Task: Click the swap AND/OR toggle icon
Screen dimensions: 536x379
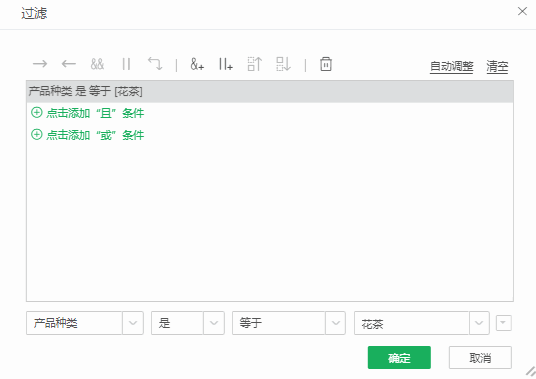Action: click(155, 64)
